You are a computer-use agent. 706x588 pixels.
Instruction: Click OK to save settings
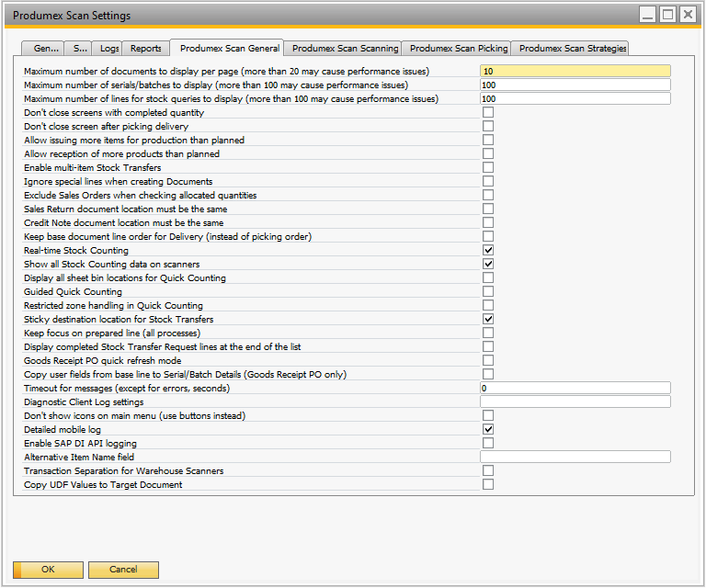[x=48, y=570]
